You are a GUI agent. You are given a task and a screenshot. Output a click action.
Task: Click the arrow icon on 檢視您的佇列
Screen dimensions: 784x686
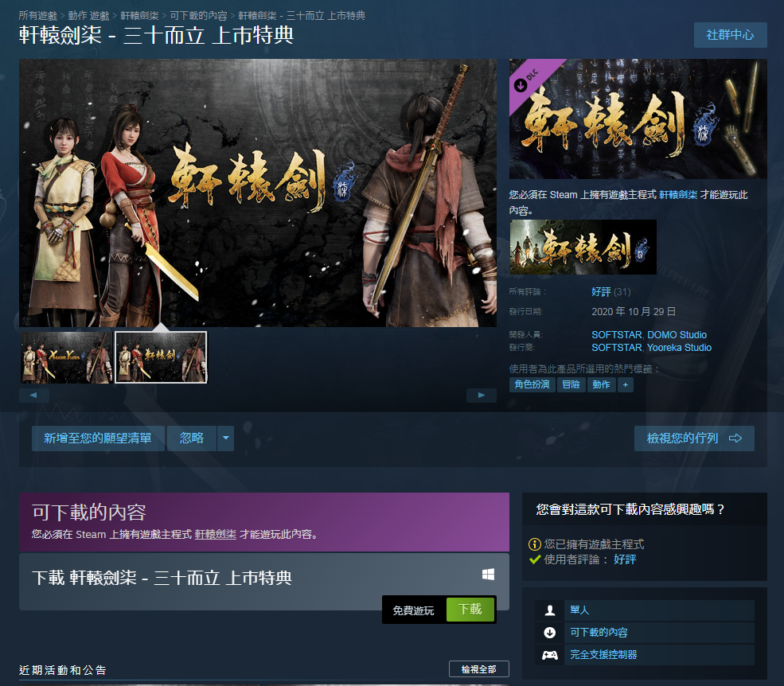coord(735,438)
